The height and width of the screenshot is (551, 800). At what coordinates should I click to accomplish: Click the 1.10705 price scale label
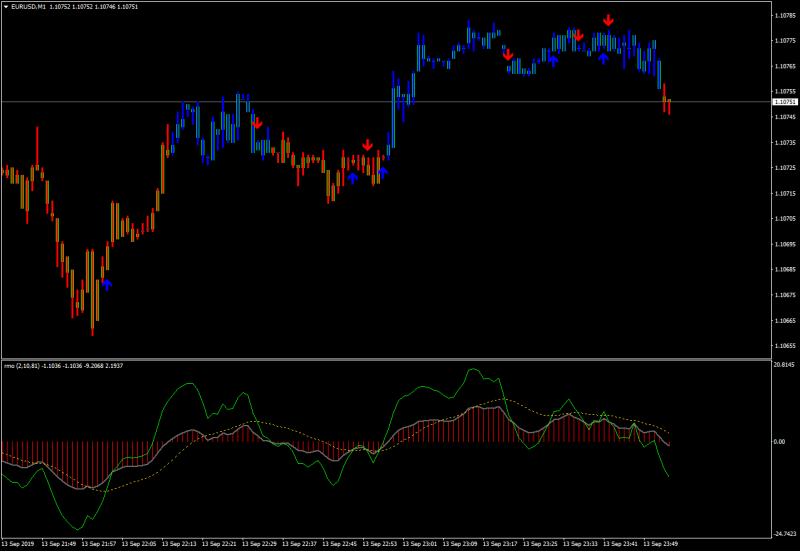[785, 218]
